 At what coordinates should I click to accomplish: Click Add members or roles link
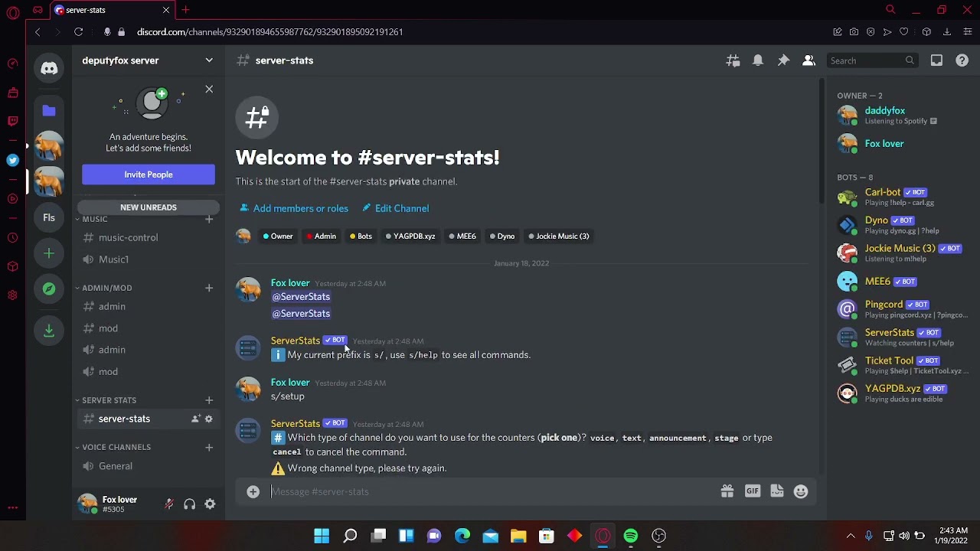[x=294, y=208]
